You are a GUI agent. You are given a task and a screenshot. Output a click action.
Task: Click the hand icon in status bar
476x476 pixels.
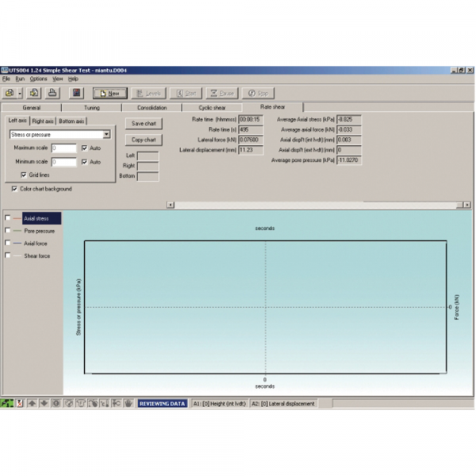coord(128,403)
